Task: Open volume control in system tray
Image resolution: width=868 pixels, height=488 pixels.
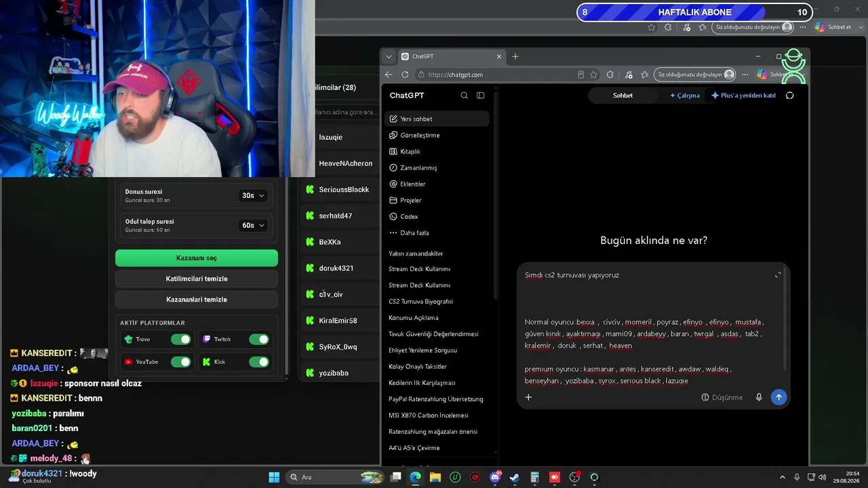Action: coord(823,477)
